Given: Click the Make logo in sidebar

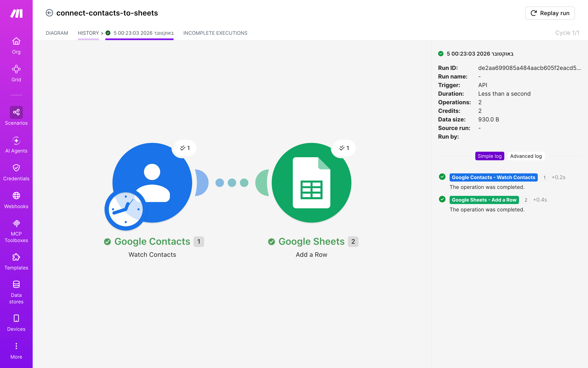Looking at the screenshot, I should 16,13.
